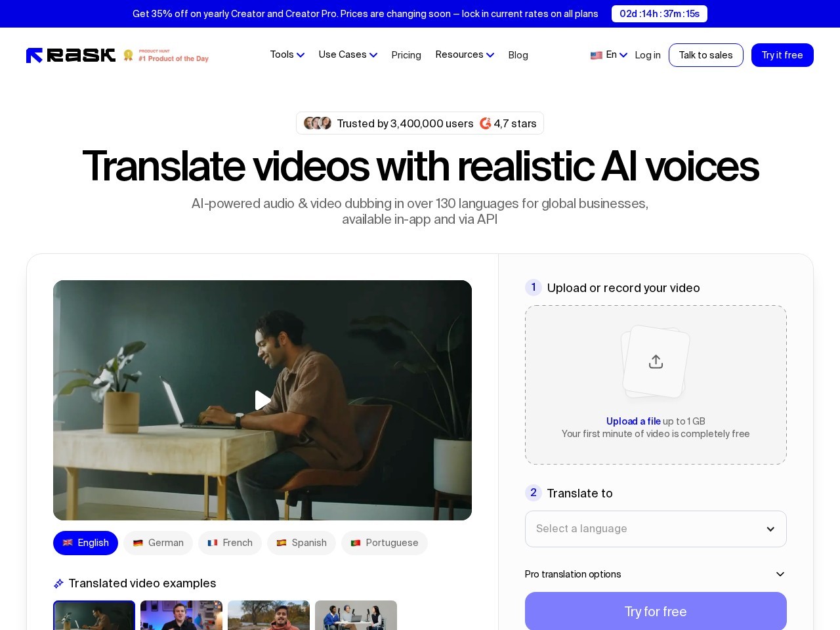Click the Try it free button
Viewport: 840px width, 630px height.
pos(782,55)
